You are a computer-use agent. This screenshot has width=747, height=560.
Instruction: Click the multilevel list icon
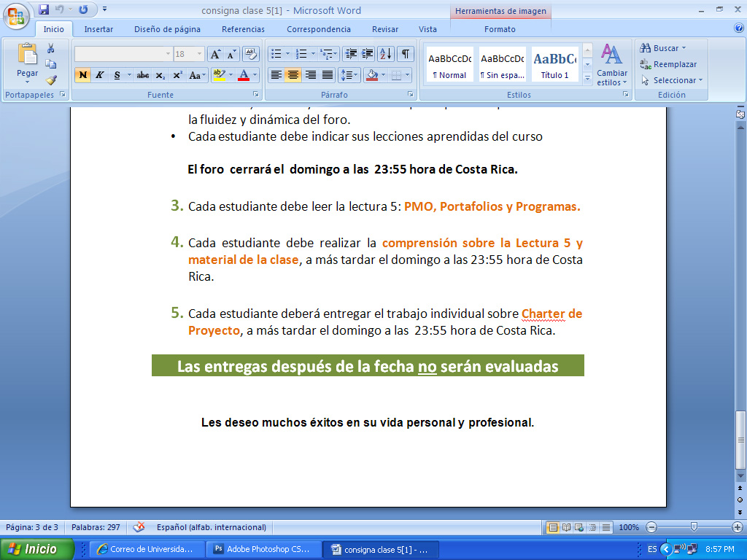[326, 54]
